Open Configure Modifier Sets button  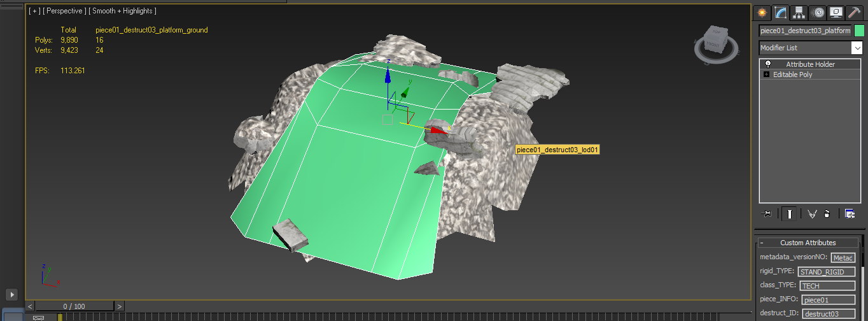[850, 214]
